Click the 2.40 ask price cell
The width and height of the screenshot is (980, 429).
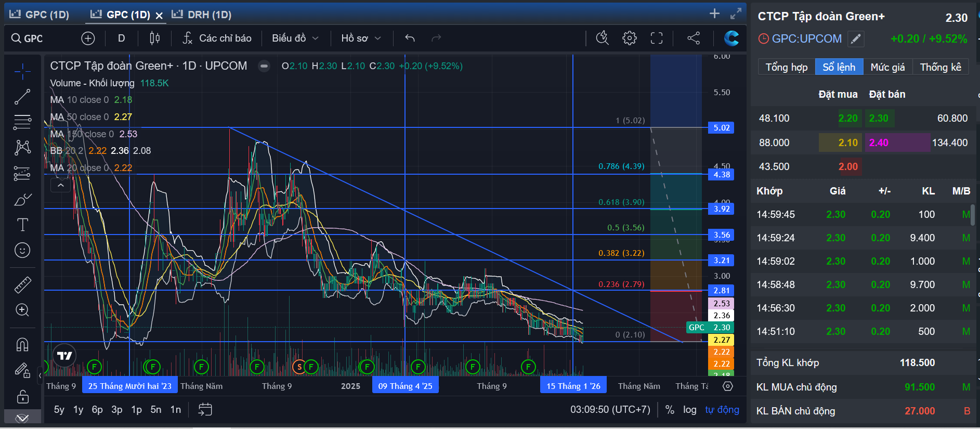tap(897, 142)
